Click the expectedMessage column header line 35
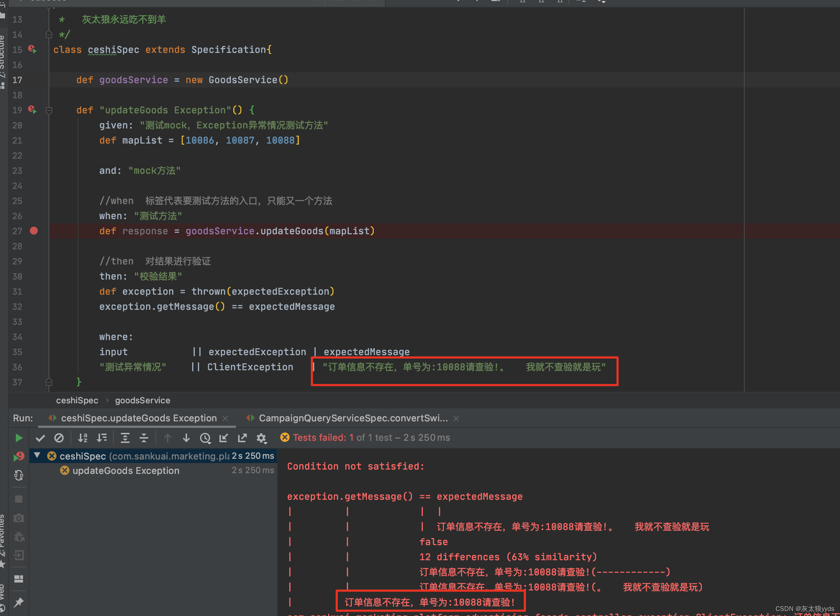Image resolution: width=840 pixels, height=616 pixels. point(367,352)
